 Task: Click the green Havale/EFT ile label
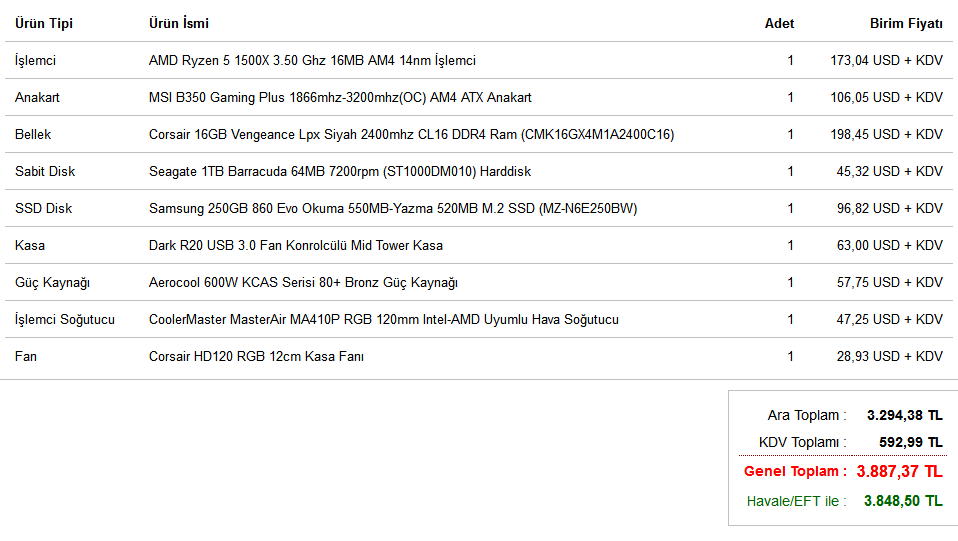(796, 501)
